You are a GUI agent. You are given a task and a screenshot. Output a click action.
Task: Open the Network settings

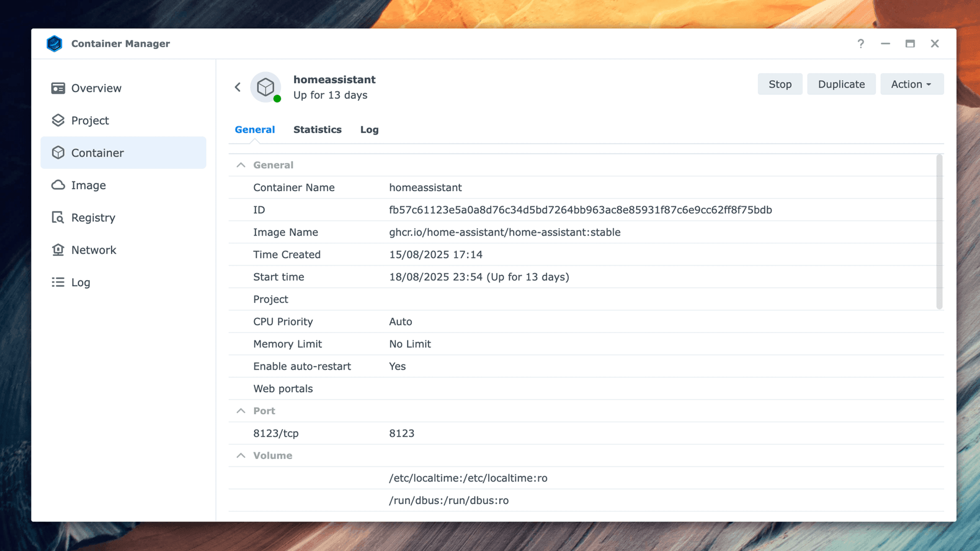(93, 249)
